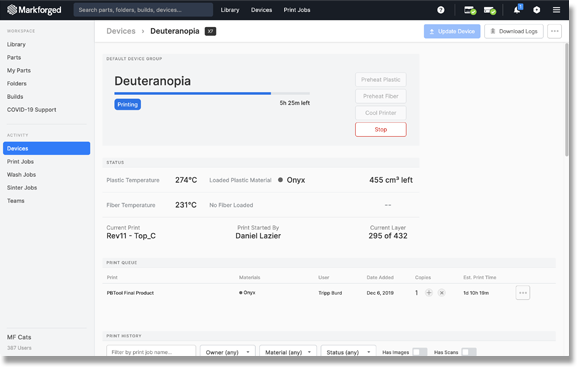This screenshot has width=577, height=367.
Task: Click the Tripp Burd user cell
Action: coord(330,293)
